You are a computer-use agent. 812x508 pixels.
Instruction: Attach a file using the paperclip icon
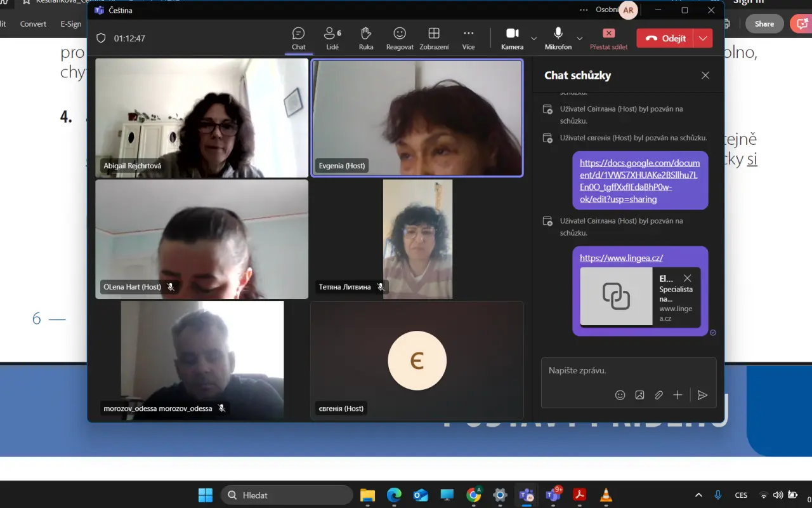point(658,395)
